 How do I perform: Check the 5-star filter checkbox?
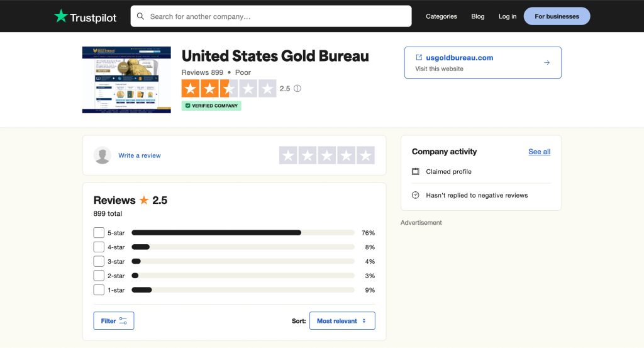point(99,233)
